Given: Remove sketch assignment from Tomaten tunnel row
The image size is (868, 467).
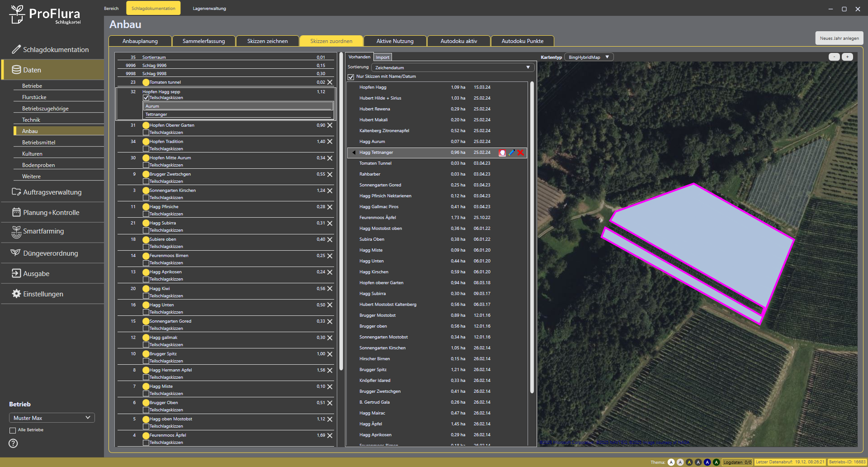Looking at the screenshot, I should (x=330, y=82).
